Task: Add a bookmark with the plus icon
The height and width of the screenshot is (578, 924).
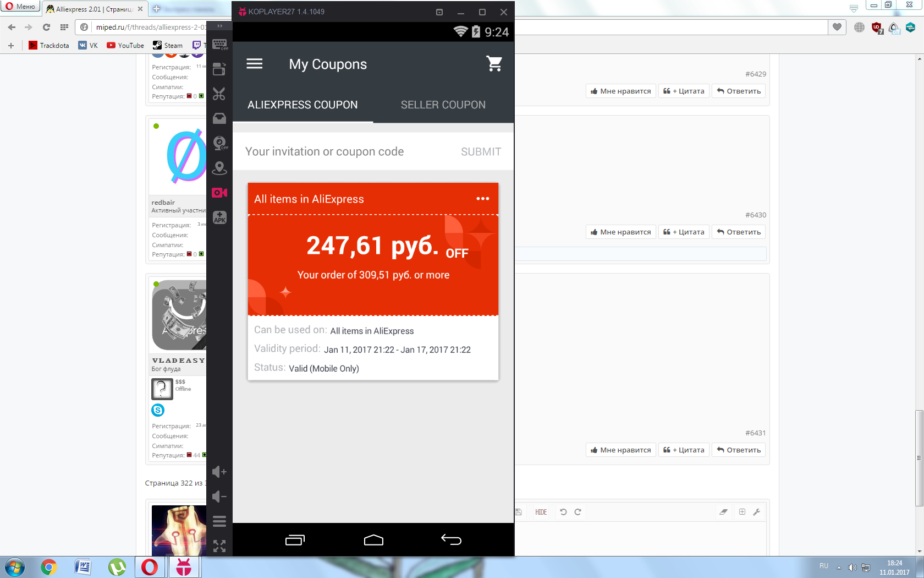Action: pos(11,45)
